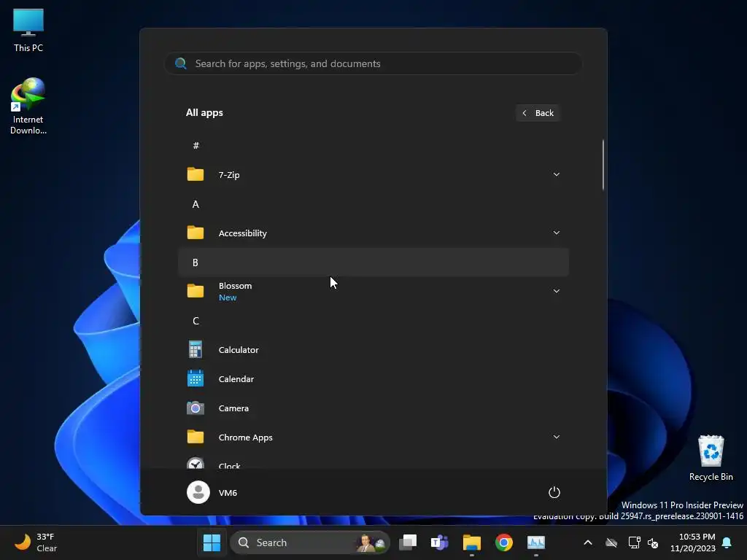
Task: Expand the Chrome Apps folder chevron
Action: point(556,437)
